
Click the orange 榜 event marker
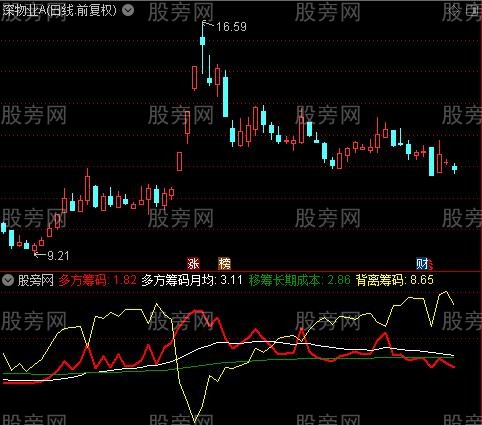point(224,264)
